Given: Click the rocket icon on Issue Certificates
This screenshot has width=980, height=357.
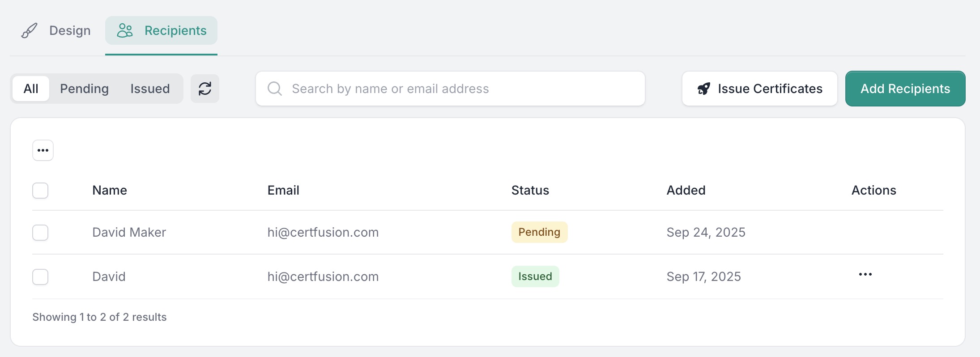Looking at the screenshot, I should point(704,89).
